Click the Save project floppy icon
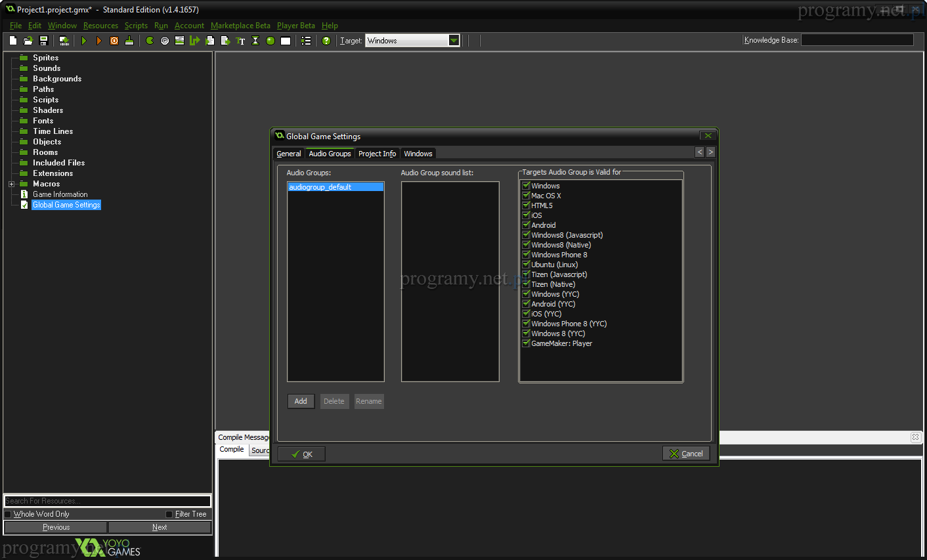Image resolution: width=927 pixels, height=560 pixels. (x=44, y=41)
